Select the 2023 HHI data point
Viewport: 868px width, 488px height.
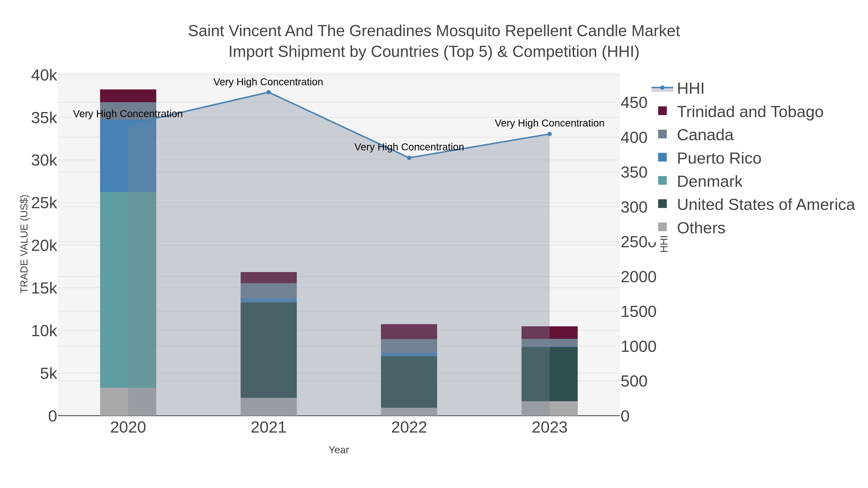[549, 134]
